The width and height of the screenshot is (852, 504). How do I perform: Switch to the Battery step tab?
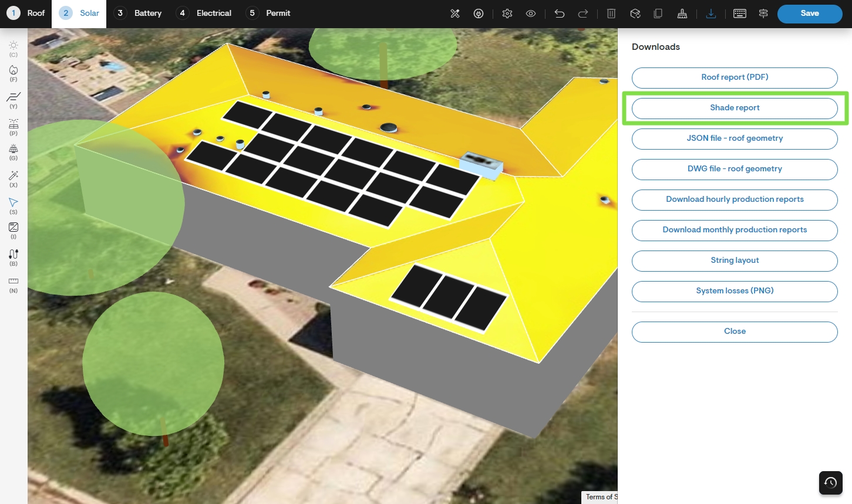(x=138, y=13)
